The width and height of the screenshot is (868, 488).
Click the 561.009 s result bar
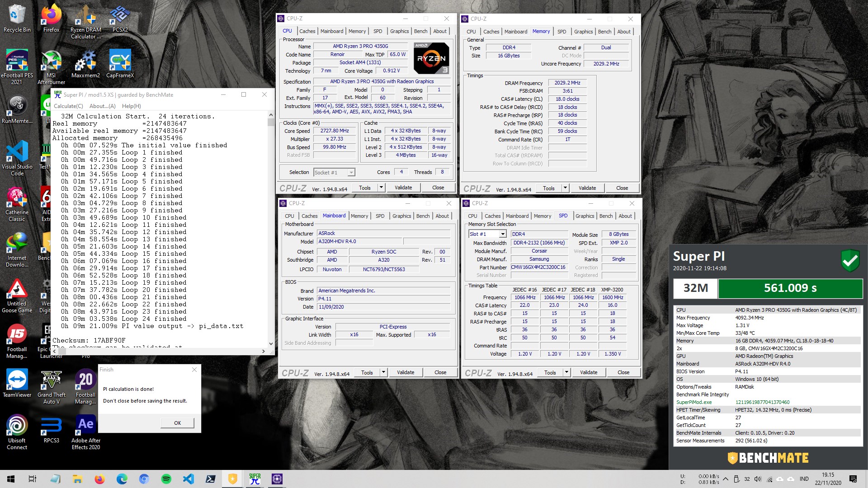(x=790, y=288)
